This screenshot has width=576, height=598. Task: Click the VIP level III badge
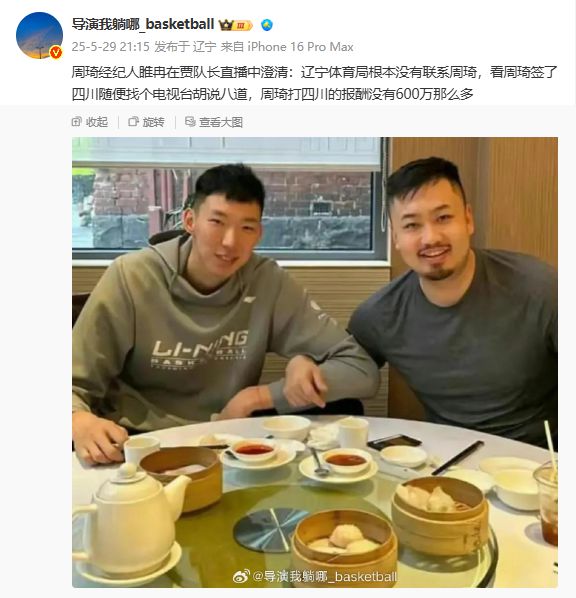click(x=243, y=26)
